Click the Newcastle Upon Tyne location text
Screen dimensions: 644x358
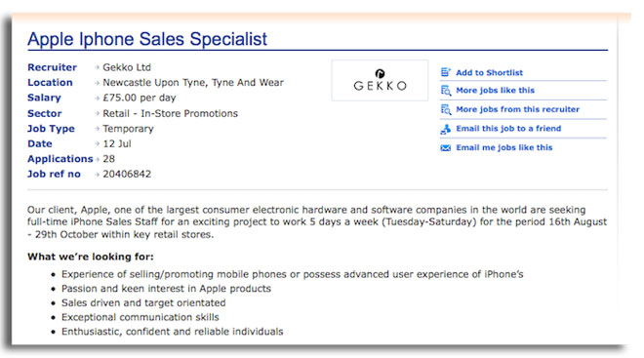coord(193,83)
